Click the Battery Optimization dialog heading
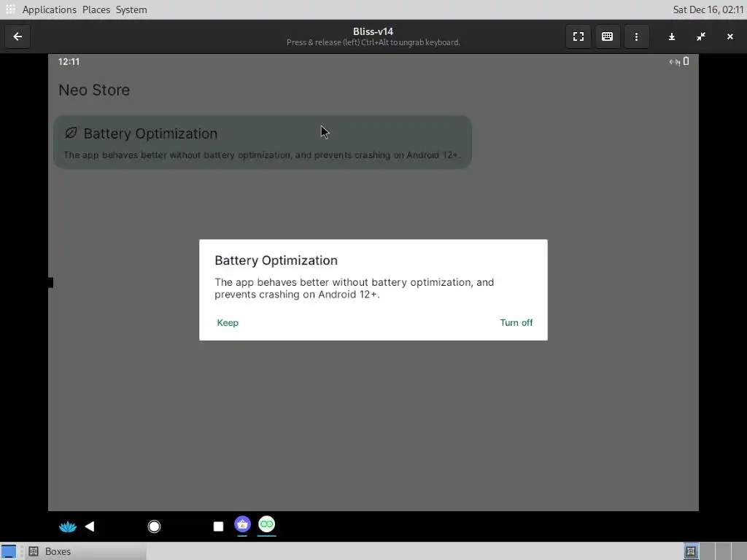This screenshot has height=560, width=747. click(276, 260)
